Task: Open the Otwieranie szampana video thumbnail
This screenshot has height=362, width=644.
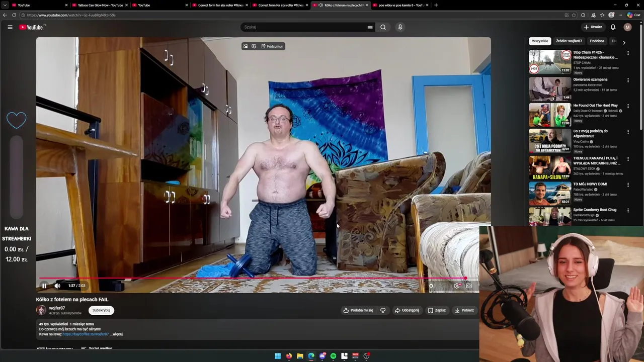Action: click(x=550, y=88)
